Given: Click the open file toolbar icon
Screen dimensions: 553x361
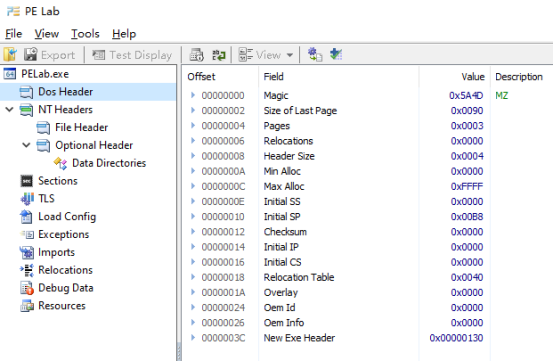Looking at the screenshot, I should pyautogui.click(x=10, y=55).
